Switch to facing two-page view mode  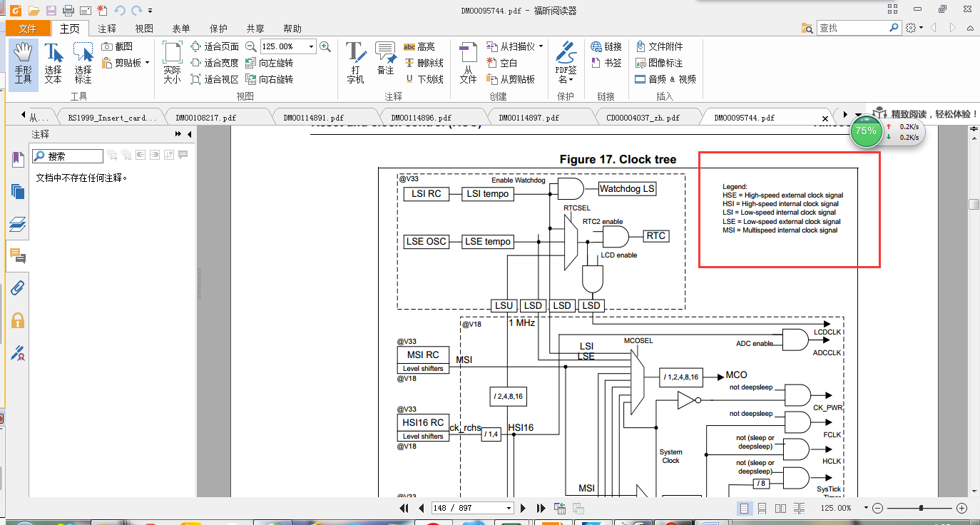click(781, 508)
